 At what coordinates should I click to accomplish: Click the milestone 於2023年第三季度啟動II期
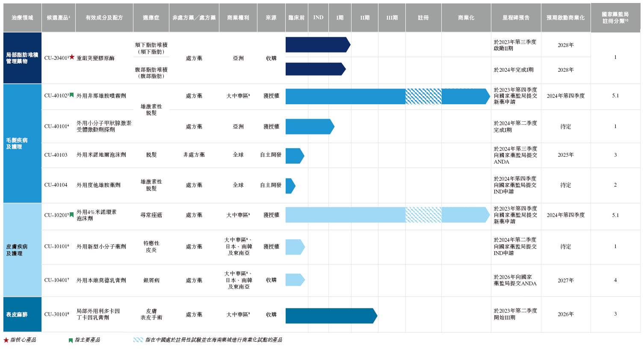[x=515, y=45]
